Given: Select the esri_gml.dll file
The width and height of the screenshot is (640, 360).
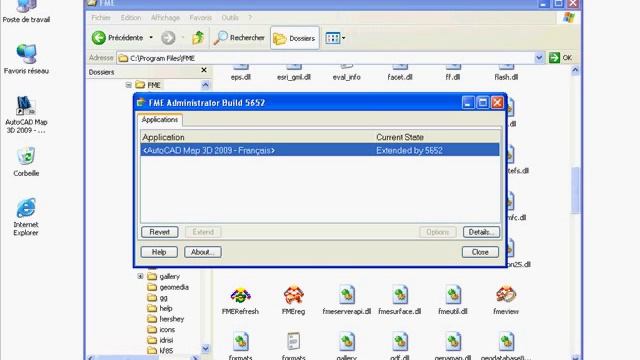Looking at the screenshot, I should pos(293,73).
